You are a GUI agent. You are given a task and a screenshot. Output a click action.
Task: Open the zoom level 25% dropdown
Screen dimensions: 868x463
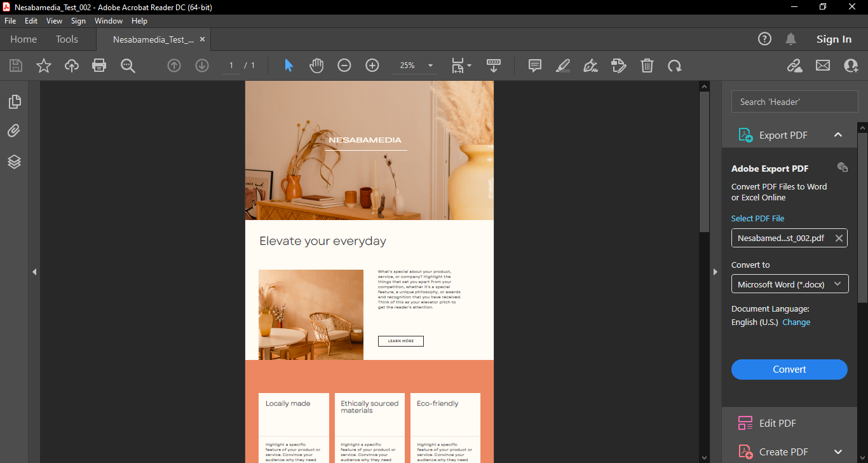pos(430,66)
